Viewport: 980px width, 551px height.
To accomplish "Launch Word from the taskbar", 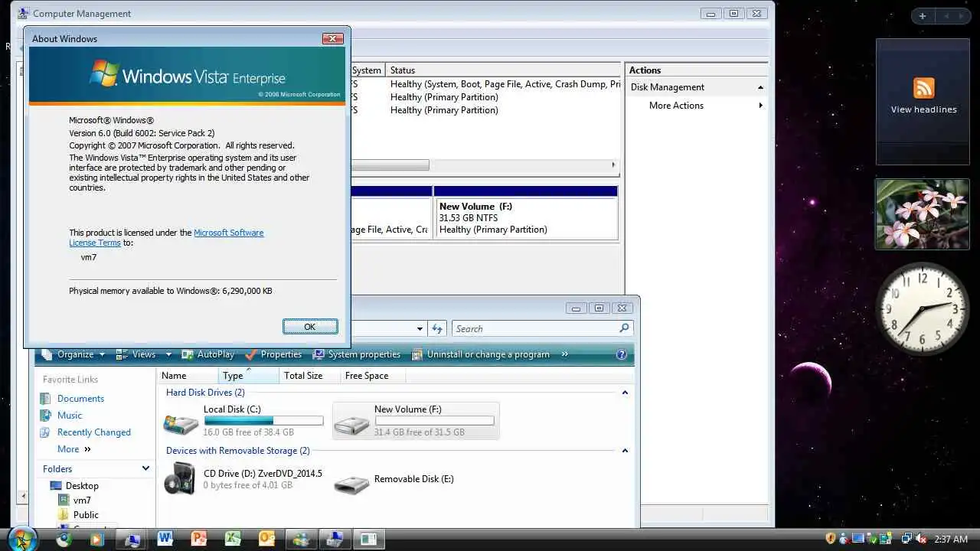I will coord(165,539).
